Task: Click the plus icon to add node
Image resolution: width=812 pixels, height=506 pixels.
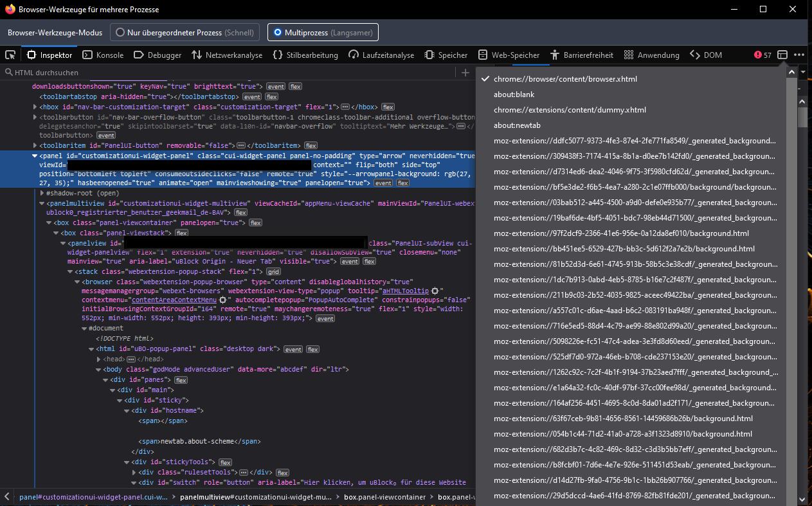Action: pyautogui.click(x=465, y=73)
